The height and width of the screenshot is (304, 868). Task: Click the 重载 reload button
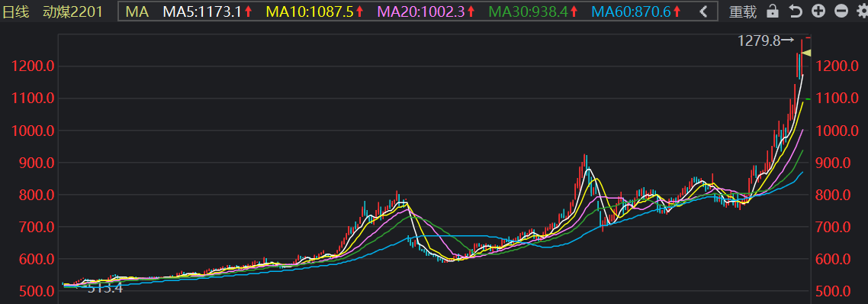(743, 11)
